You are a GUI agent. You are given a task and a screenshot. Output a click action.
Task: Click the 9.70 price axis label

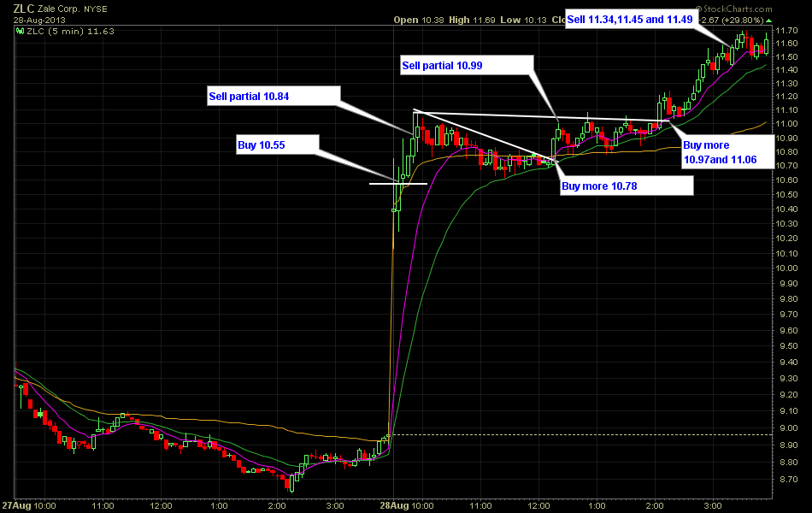(x=789, y=315)
